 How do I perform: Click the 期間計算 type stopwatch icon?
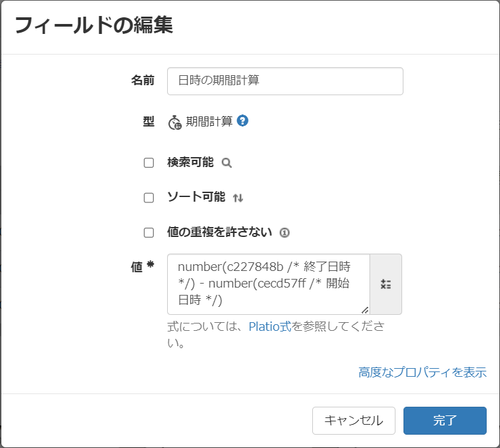174,122
